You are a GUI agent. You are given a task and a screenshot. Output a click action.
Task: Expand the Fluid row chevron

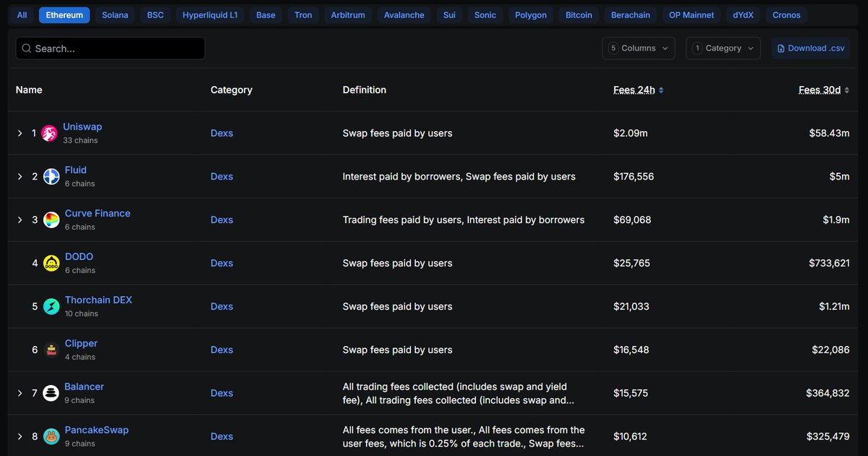tap(20, 177)
